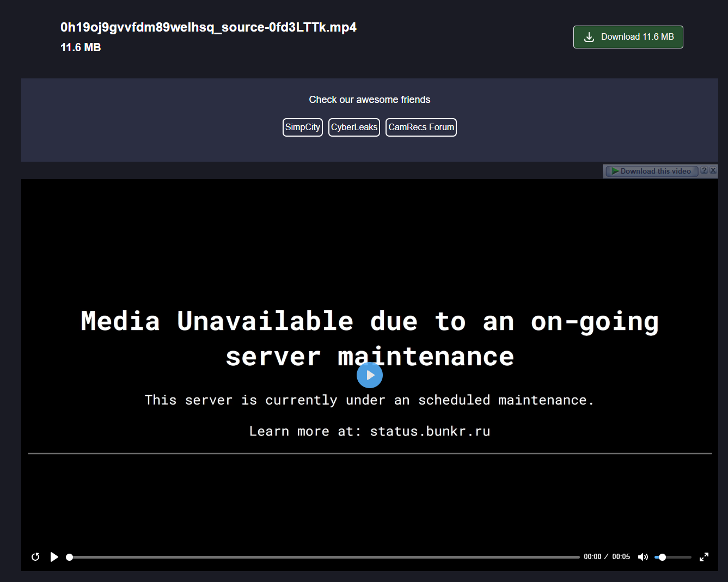Viewport: 728px width, 582px height.
Task: Visit the CyberLeaks site
Action: point(354,127)
